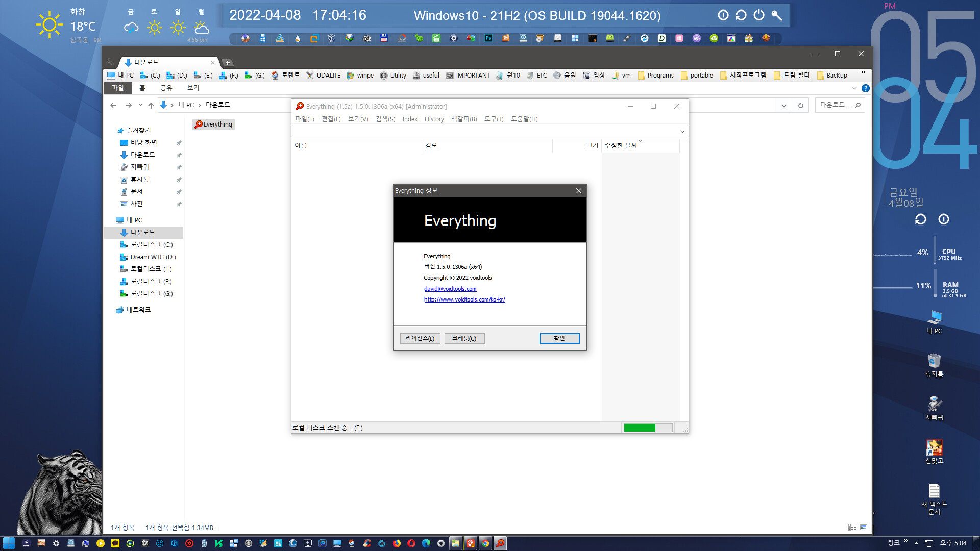980x551 pixels.
Task: Click the floppy disk icon in the top dock
Action: coord(384,38)
